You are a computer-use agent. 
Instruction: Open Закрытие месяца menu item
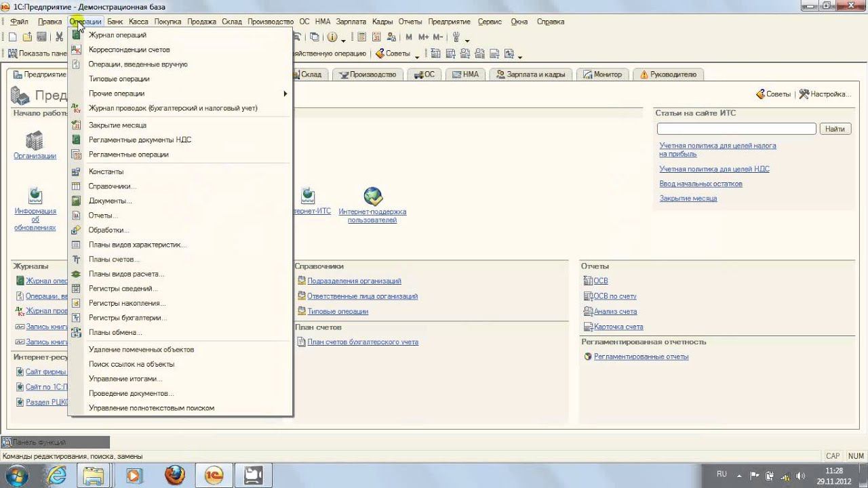pyautogui.click(x=180, y=125)
